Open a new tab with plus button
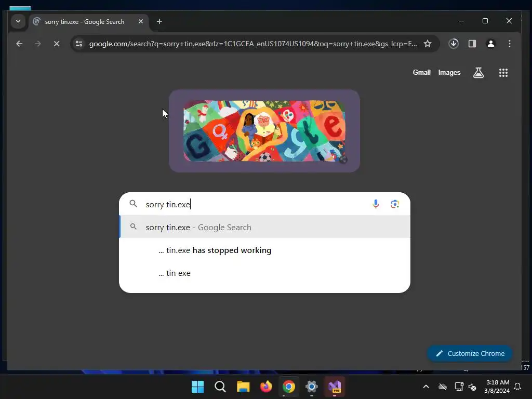Viewport: 532px width, 399px height. [159, 21]
